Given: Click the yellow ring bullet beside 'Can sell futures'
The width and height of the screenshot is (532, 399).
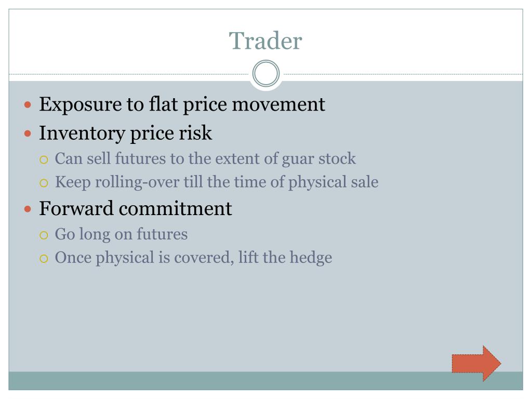Looking at the screenshot, I should [x=44, y=159].
